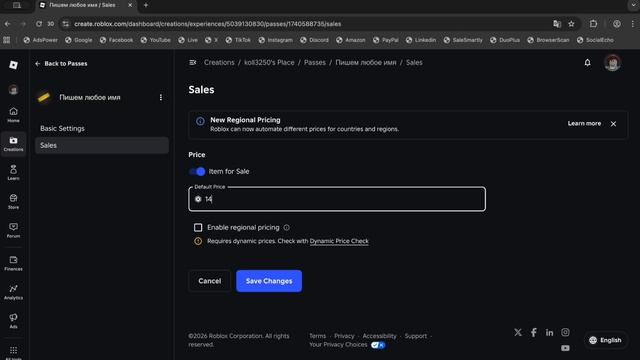
Task: Open Forum from sidebar
Action: click(13, 230)
